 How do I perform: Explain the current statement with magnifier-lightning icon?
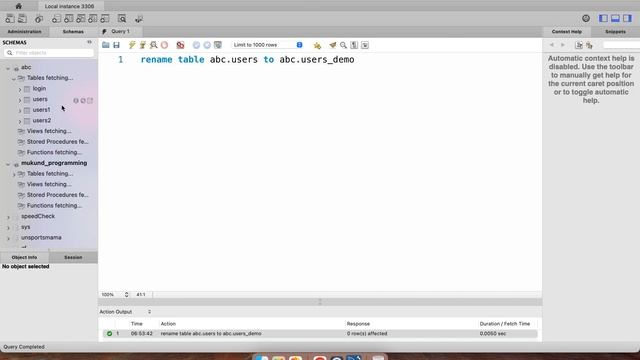[x=153, y=45]
